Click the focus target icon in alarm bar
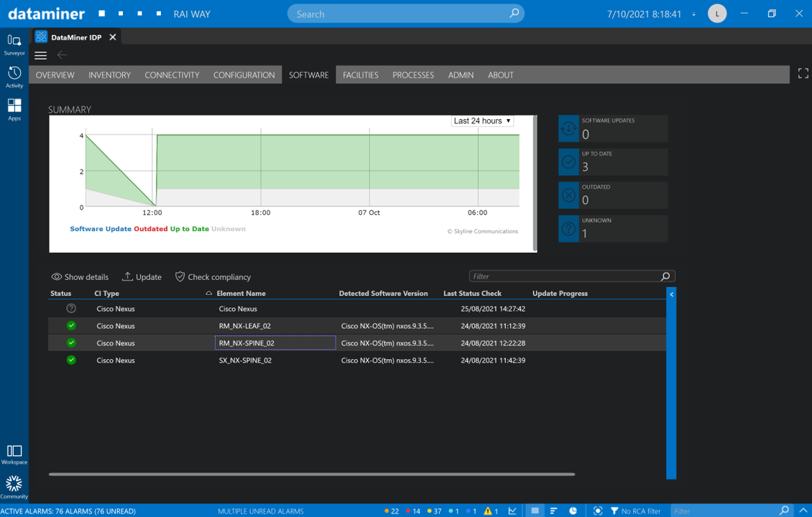The width and height of the screenshot is (812, 517). pos(598,511)
